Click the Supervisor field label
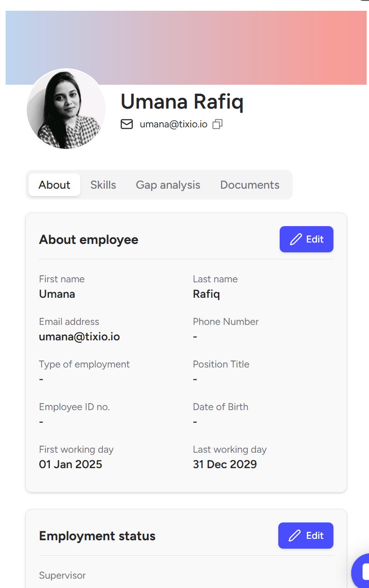Viewport: 369px width, 588px height. click(x=62, y=575)
